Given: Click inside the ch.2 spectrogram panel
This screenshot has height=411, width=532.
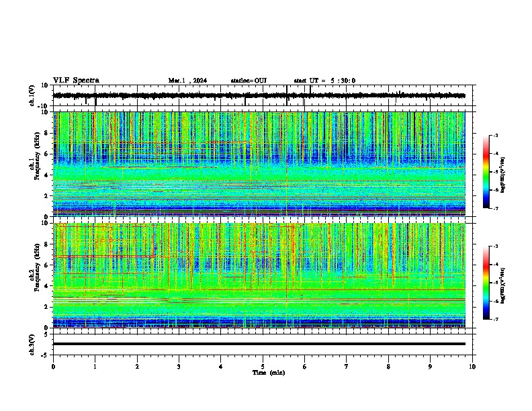Looking at the screenshot, I should (259, 275).
